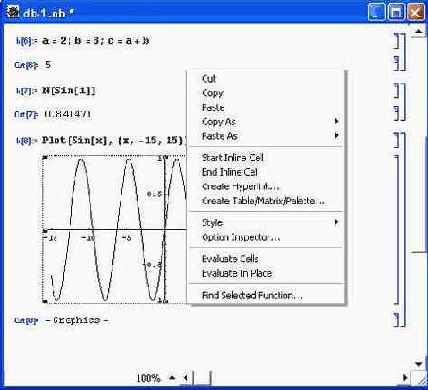Select Evaluate In Place entry
The image size is (428, 390).
[x=237, y=273]
